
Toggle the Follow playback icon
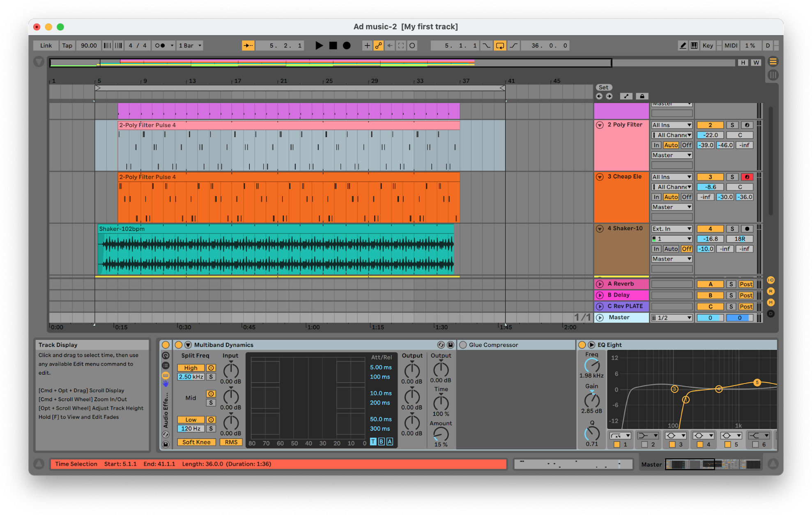(248, 46)
